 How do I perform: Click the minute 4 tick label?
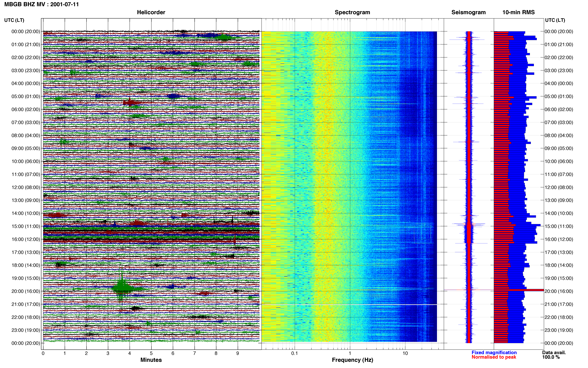pyautogui.click(x=130, y=353)
